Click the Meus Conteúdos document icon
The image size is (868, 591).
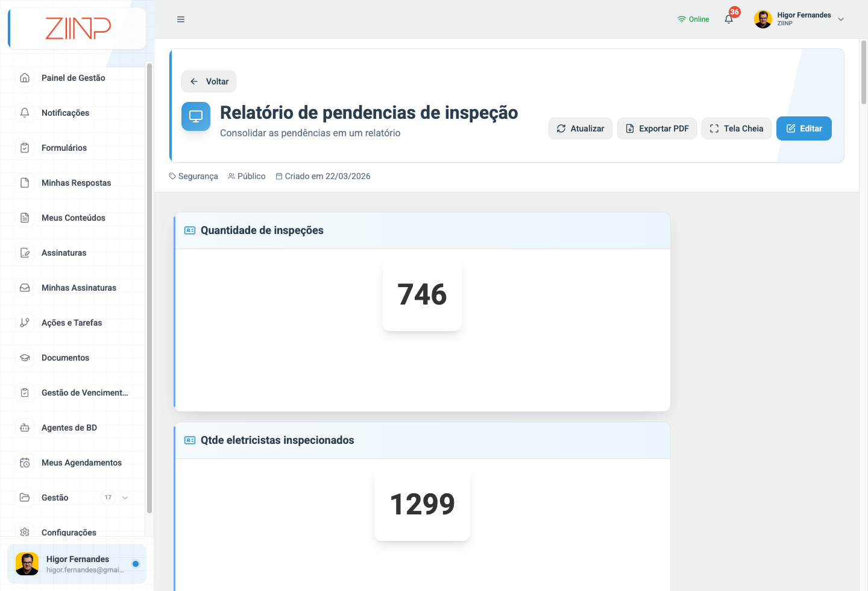(25, 218)
